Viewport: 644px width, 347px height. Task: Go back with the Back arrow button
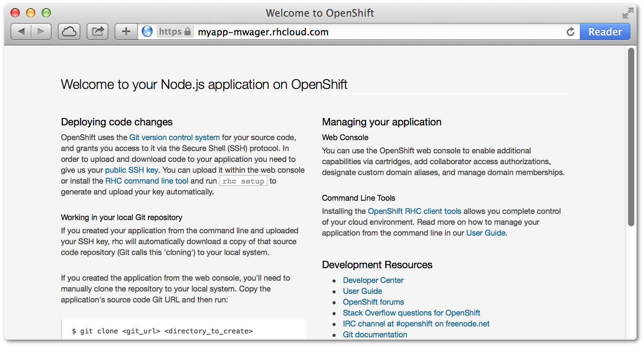(x=21, y=31)
